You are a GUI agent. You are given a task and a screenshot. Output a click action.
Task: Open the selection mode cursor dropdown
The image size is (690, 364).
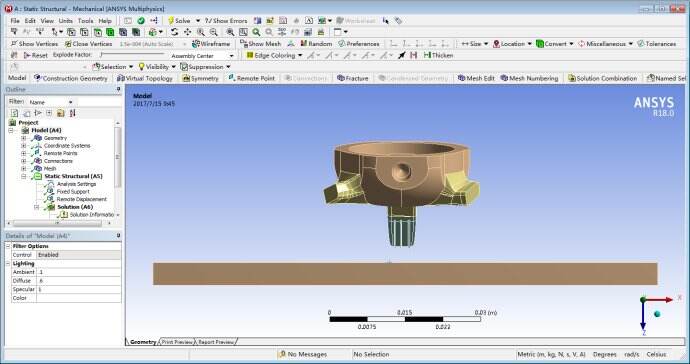tap(57, 32)
